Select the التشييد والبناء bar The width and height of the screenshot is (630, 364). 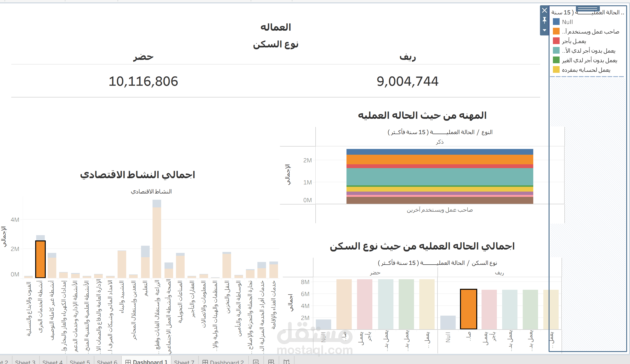122,264
